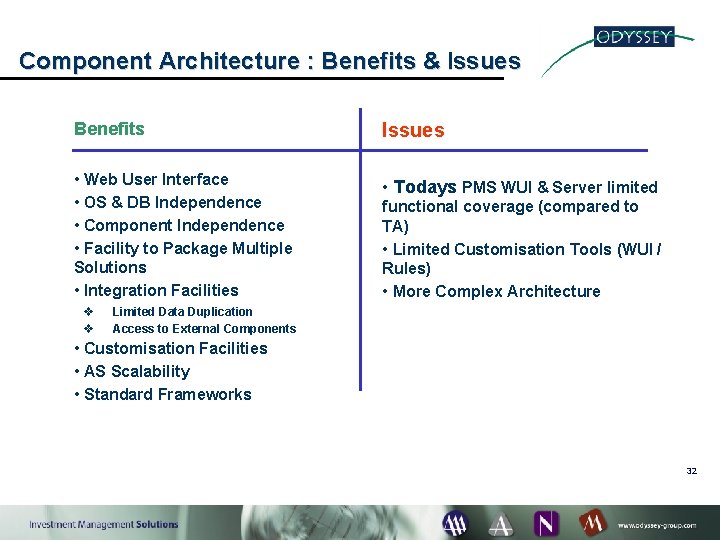Screen dimensions: 720x540
Task: Click the Customisation Facilities bullet
Action: pos(171,348)
